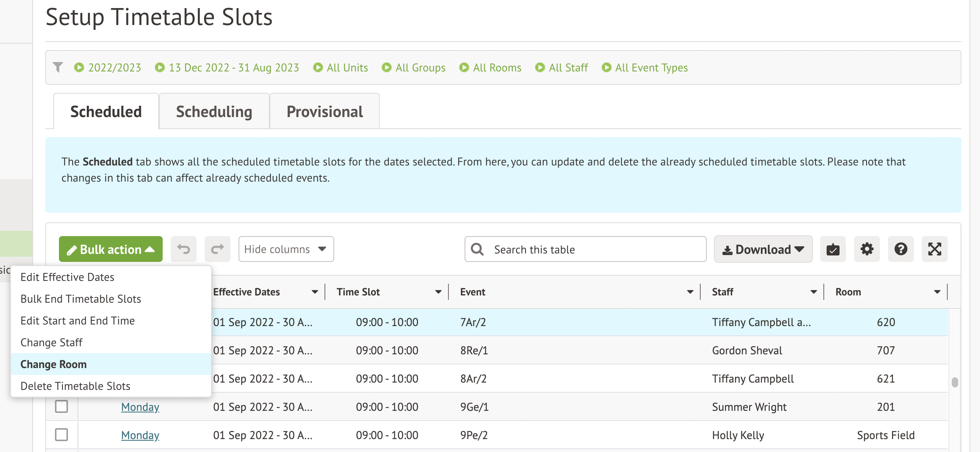Click the filter funnel icon
The image size is (980, 452).
pyautogui.click(x=58, y=67)
